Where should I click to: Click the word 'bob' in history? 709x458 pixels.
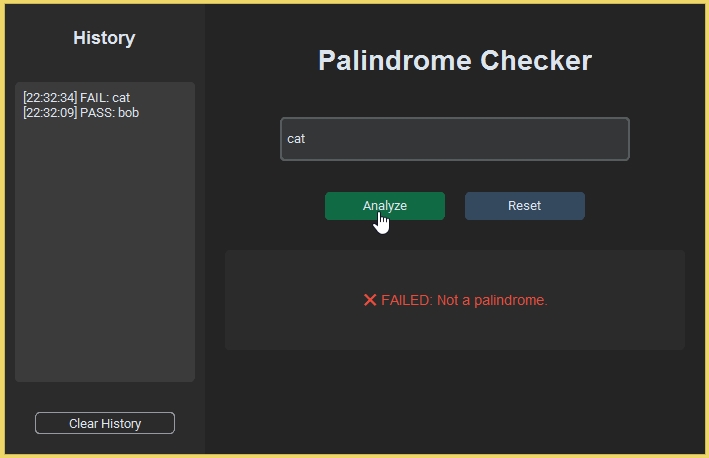point(129,113)
